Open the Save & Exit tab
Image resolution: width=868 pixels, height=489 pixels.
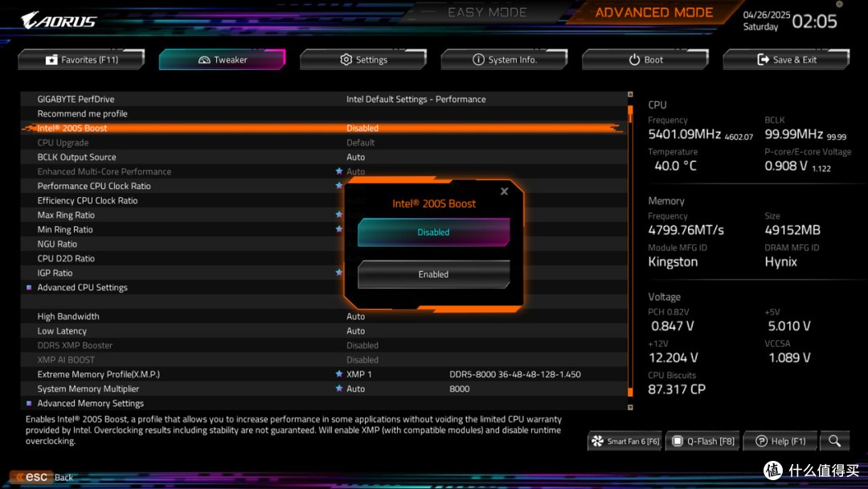click(786, 60)
